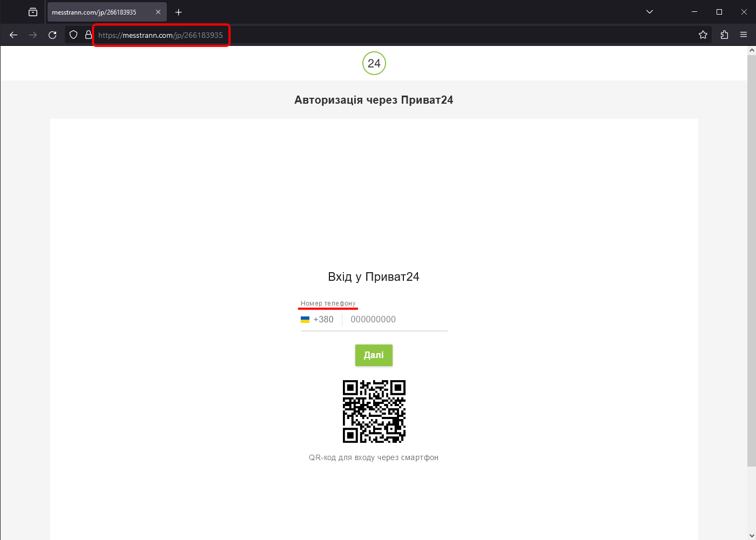This screenshot has width=756, height=540.
Task: Click the text 'Вхід у Приват24'
Action: tap(374, 277)
